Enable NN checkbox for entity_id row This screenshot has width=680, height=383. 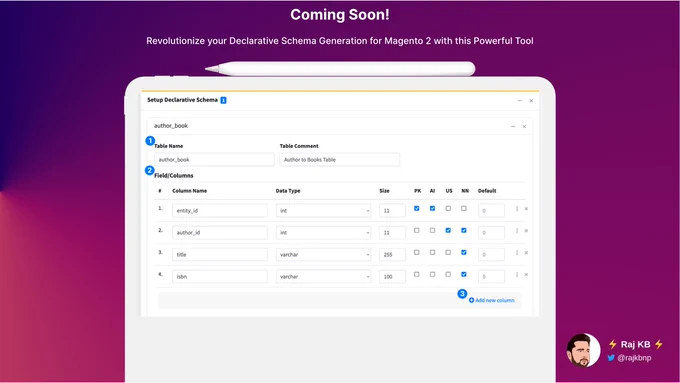(464, 208)
